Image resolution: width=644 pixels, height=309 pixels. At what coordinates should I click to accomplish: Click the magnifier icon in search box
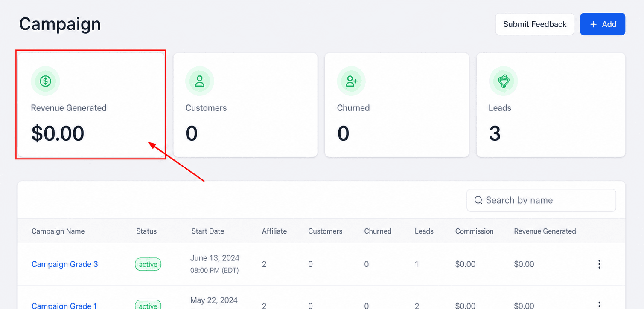point(478,200)
